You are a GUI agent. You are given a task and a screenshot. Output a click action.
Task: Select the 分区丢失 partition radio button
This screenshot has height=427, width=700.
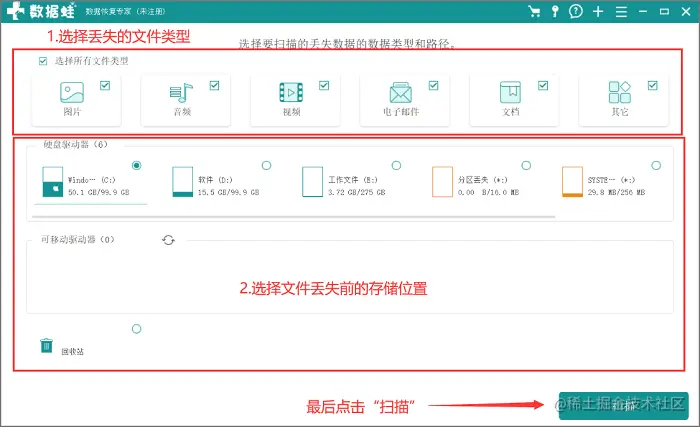click(x=526, y=165)
